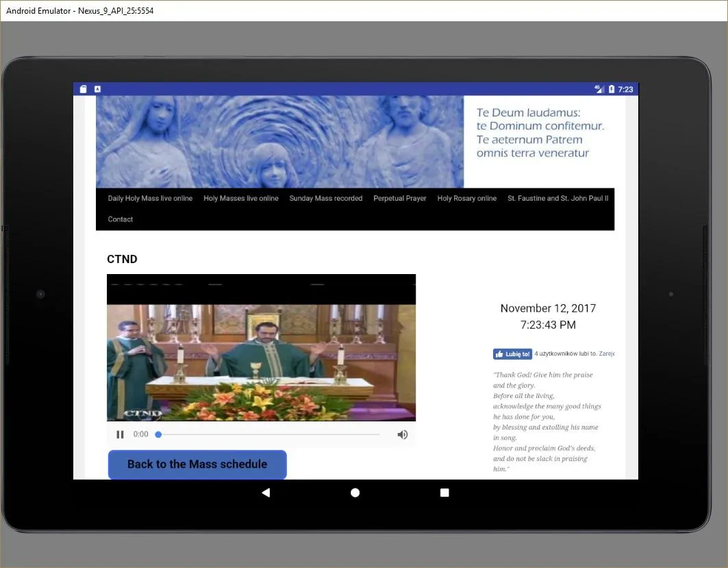Tap the Android Recents square button
Image resolution: width=728 pixels, height=568 pixels.
point(444,493)
